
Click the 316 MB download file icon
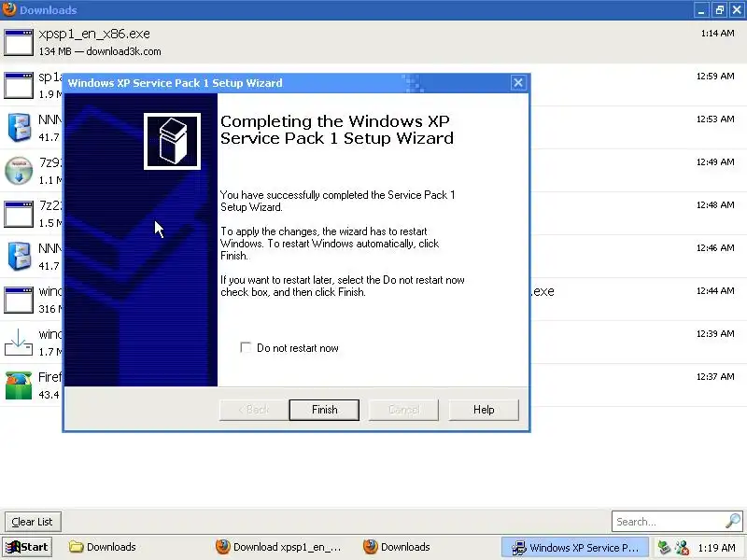[x=19, y=300]
